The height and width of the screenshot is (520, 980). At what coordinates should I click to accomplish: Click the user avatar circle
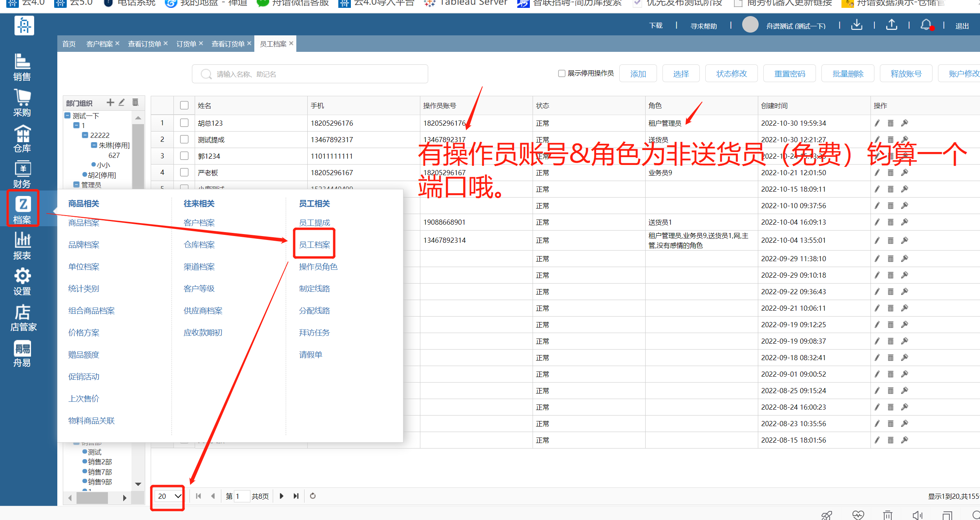(x=750, y=25)
